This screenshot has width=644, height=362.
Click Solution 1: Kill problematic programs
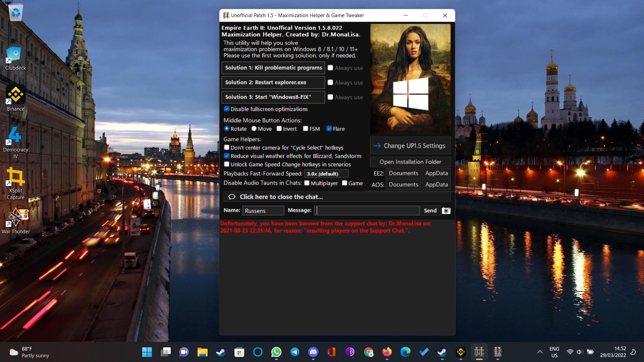tap(273, 68)
